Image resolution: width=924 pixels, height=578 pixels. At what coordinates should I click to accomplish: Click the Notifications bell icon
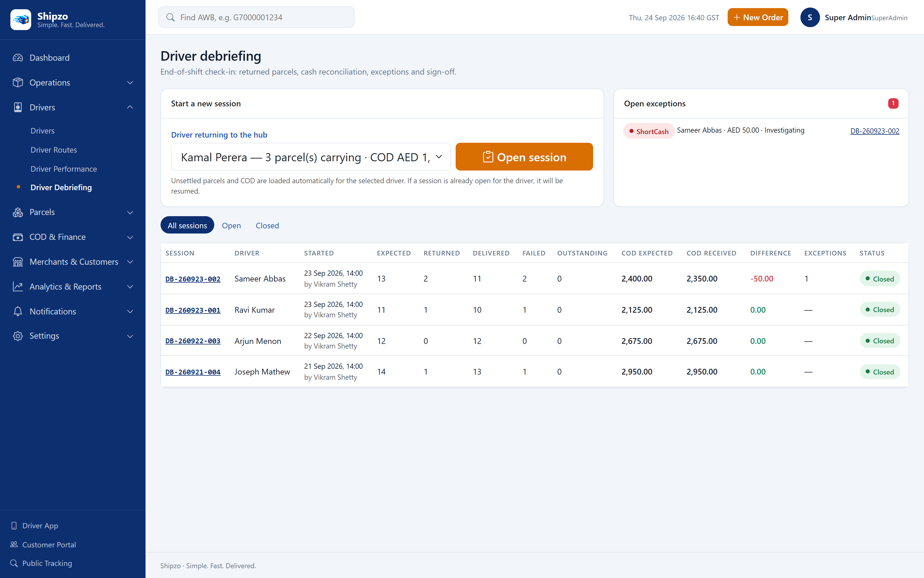tap(18, 312)
